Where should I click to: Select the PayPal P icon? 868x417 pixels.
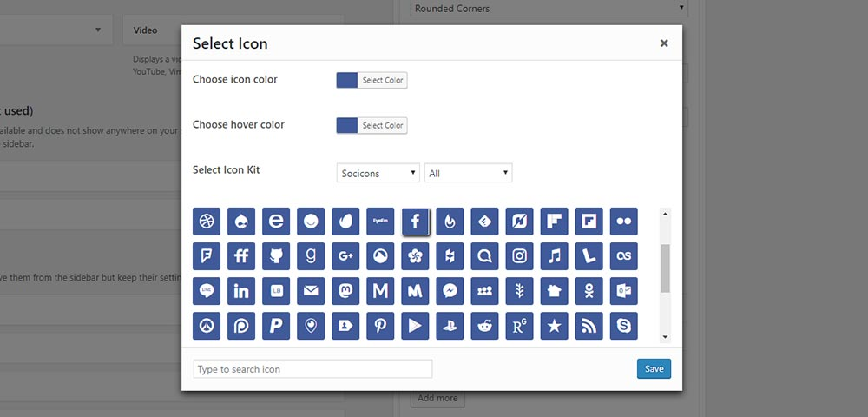(276, 326)
